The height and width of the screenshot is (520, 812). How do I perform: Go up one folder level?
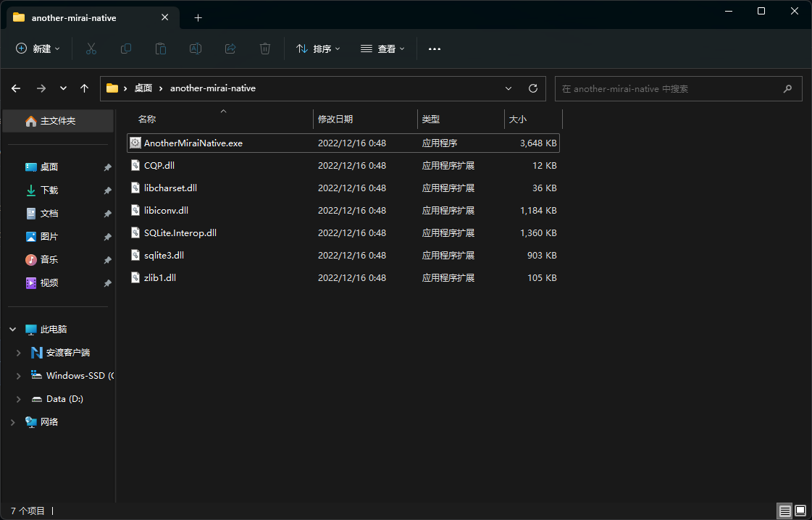pyautogui.click(x=85, y=88)
